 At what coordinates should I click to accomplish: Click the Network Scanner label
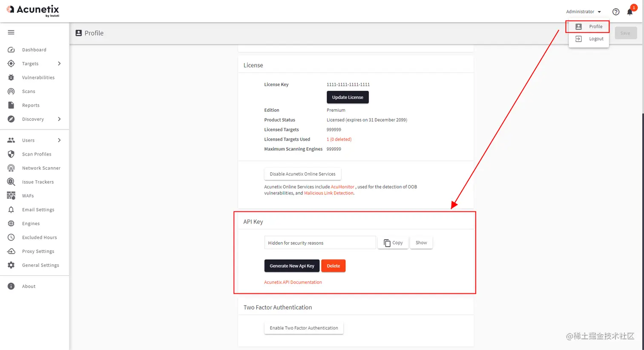tap(41, 168)
